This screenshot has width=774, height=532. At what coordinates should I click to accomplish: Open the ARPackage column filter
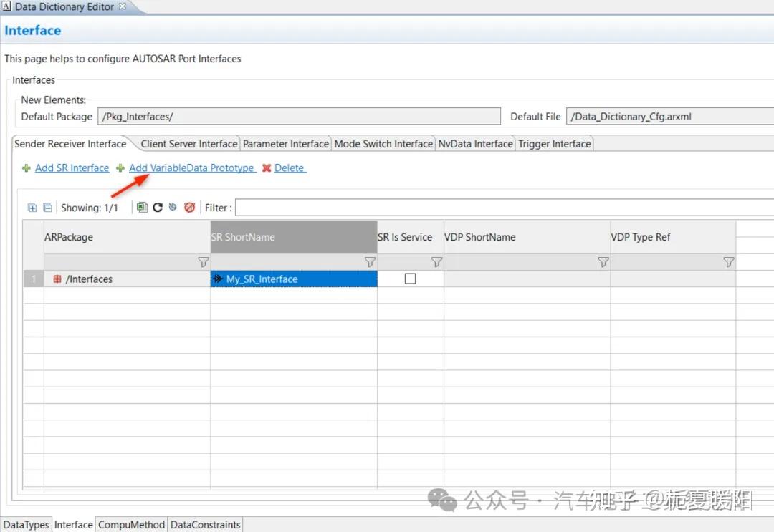pos(203,261)
